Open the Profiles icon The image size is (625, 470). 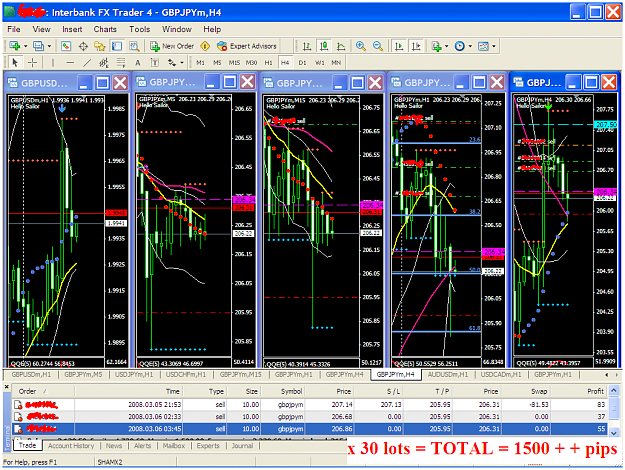point(39,46)
